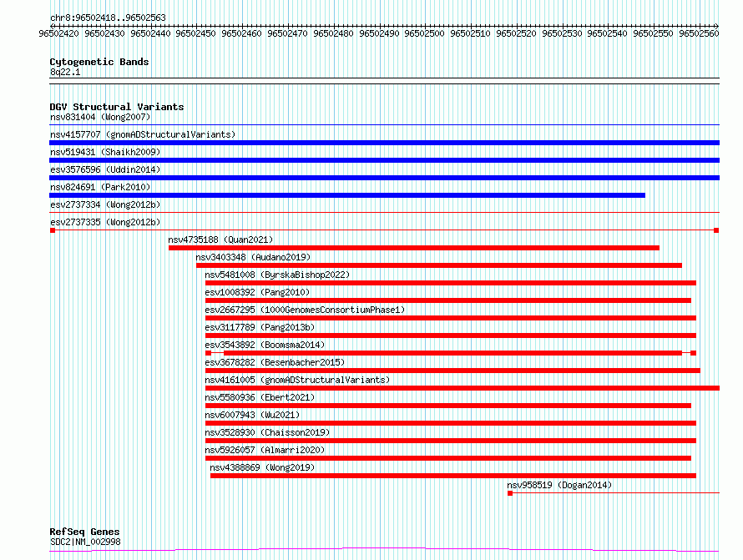743x560 pixels.
Task: Open the nsv4388869 (Wong2019) label
Action: 262,467
